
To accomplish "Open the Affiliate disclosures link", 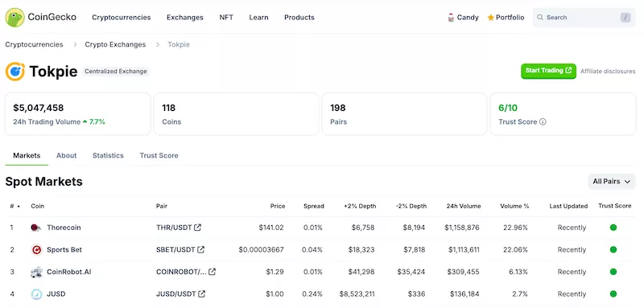I will point(608,72).
